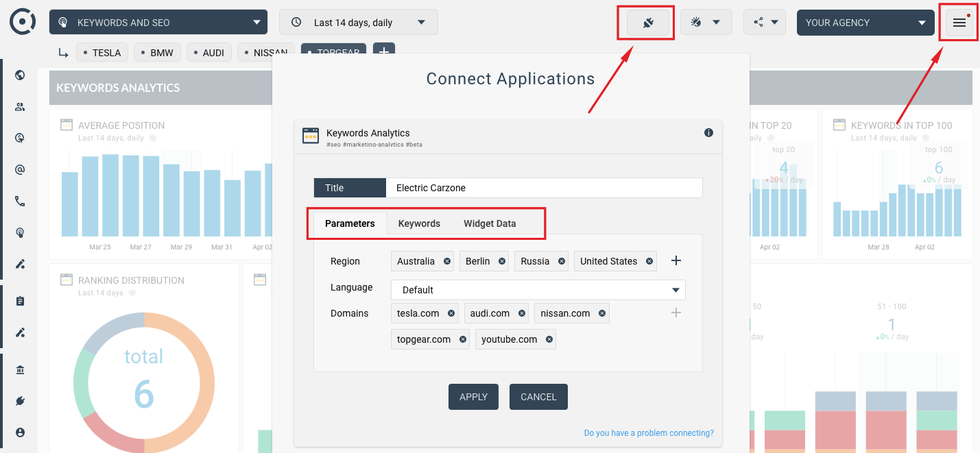
Task: Click the Keywords in Top 100 widget title
Action: pos(902,125)
